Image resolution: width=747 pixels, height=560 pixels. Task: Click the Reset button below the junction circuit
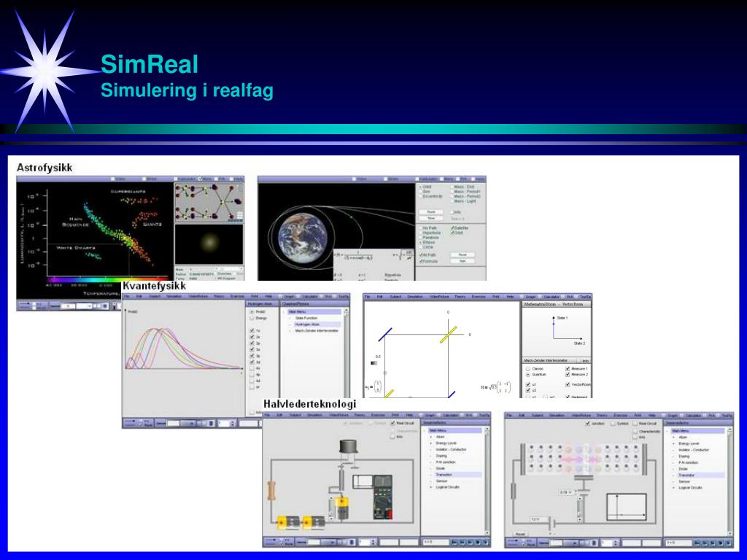520,534
